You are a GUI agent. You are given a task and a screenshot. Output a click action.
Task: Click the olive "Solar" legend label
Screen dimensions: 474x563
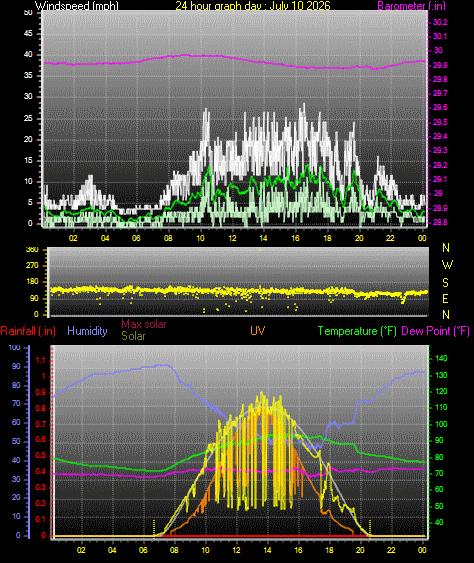[133, 336]
